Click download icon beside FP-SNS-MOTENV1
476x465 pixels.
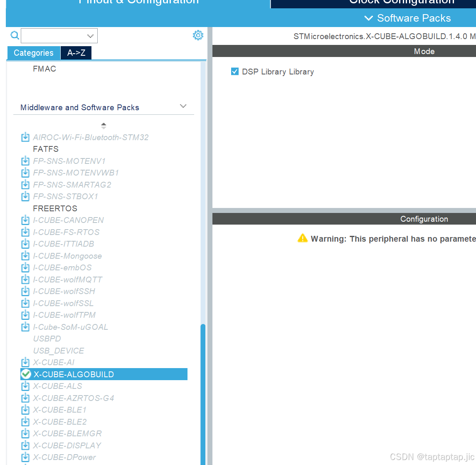[x=25, y=161]
